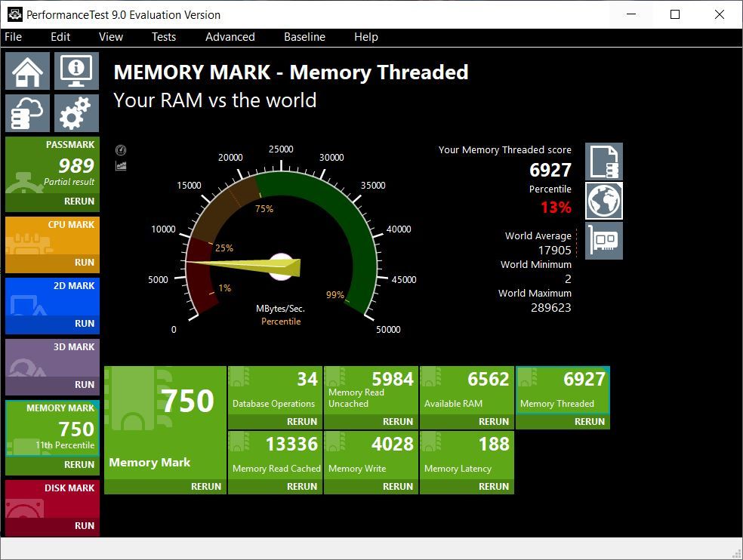This screenshot has width=743, height=560.
Task: Open the Baseline menu
Action: pos(304,36)
